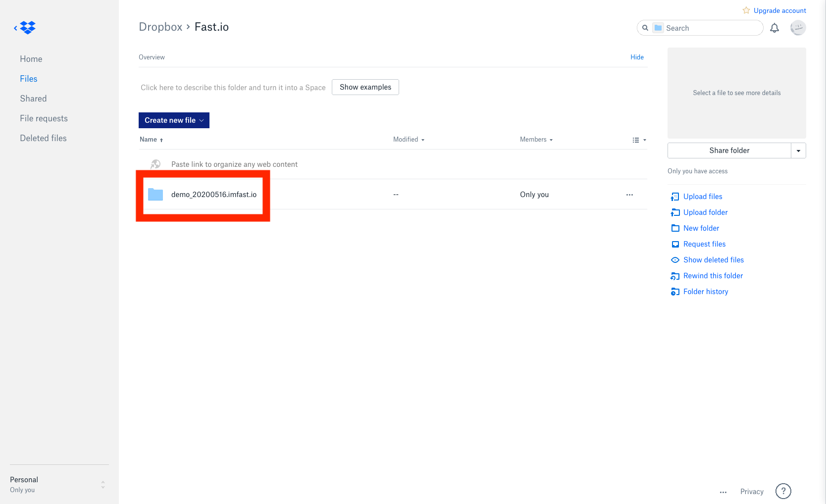Click folder description placeholder text

(233, 88)
